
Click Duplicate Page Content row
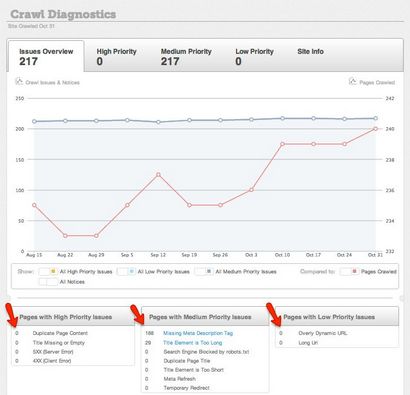point(73,333)
